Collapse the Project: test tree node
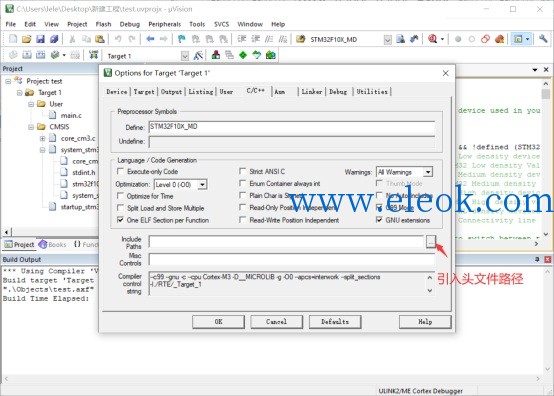The width and height of the screenshot is (554, 396). (8, 81)
